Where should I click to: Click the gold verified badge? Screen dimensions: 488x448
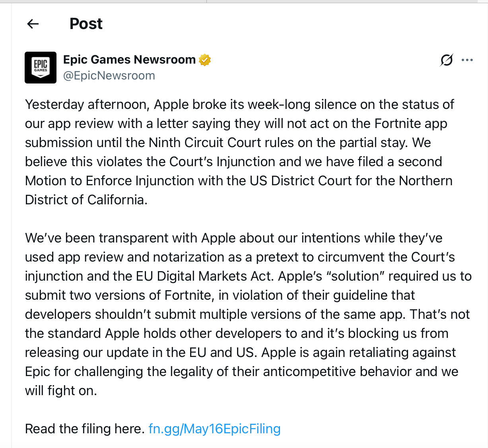pos(204,60)
